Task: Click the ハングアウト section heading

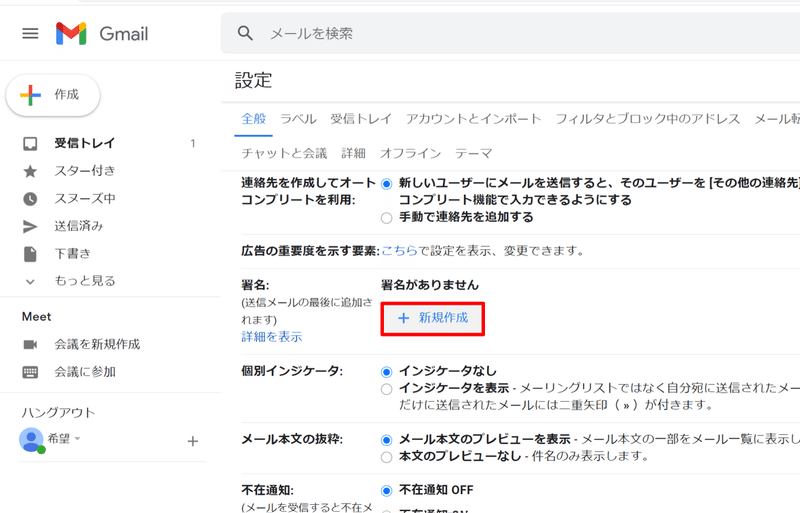Action: tap(58, 412)
